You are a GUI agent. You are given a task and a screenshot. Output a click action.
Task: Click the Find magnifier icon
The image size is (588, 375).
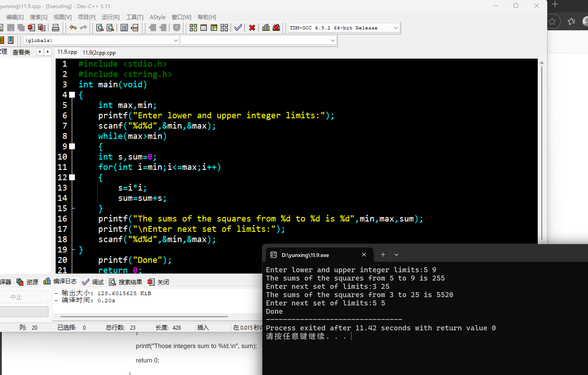tap(100, 28)
